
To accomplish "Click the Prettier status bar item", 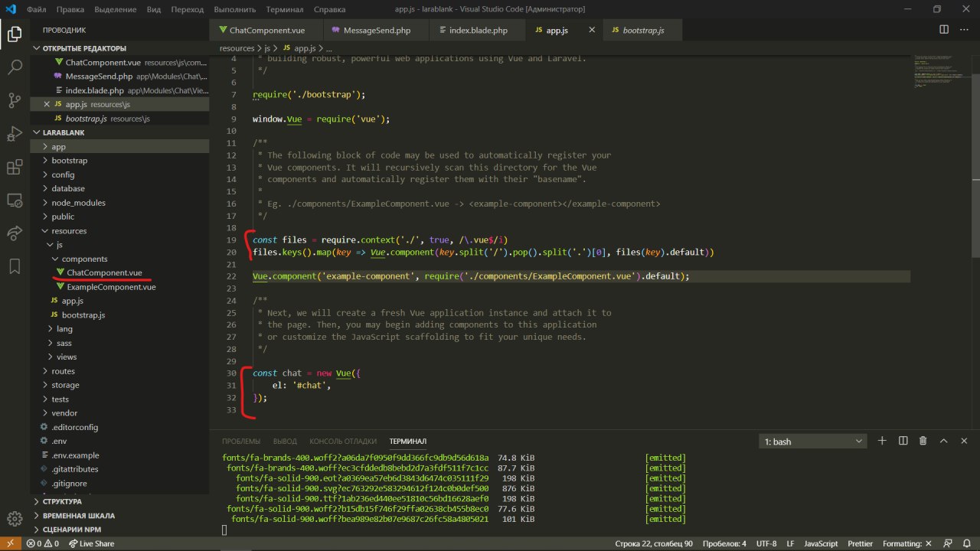I will coord(861,543).
